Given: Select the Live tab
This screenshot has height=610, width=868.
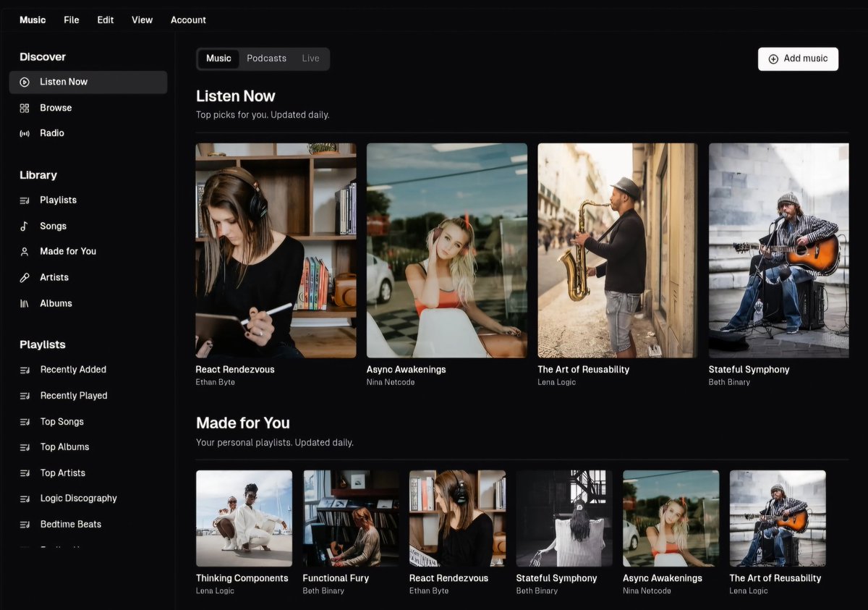Looking at the screenshot, I should tap(310, 59).
